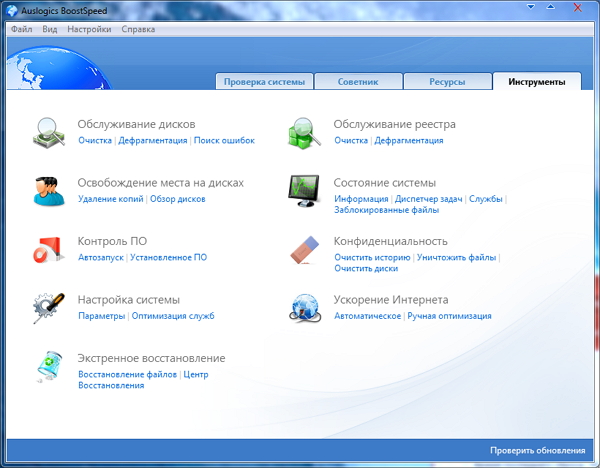Open Удаление копий duplicate finder
The width and height of the screenshot is (600, 468).
111,199
